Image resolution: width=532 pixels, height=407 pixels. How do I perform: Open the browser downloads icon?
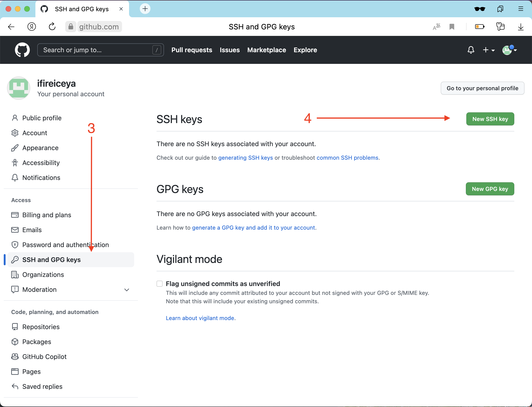pyautogui.click(x=521, y=27)
